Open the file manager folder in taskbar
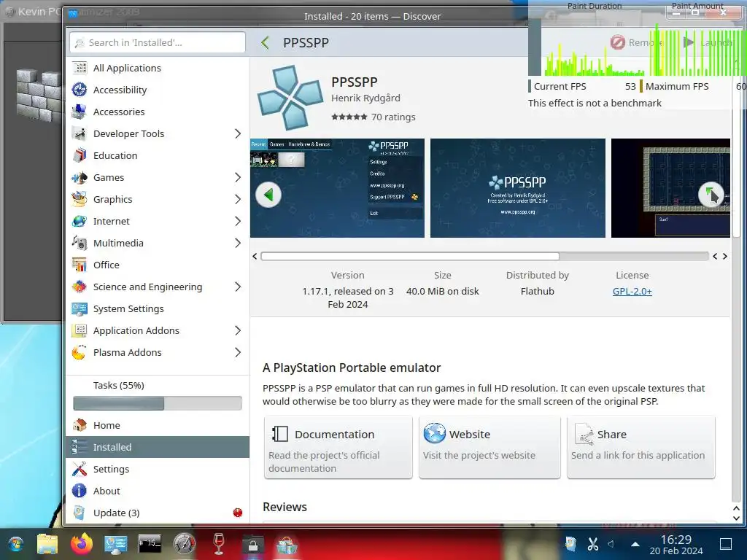The width and height of the screenshot is (747, 560). (47, 544)
